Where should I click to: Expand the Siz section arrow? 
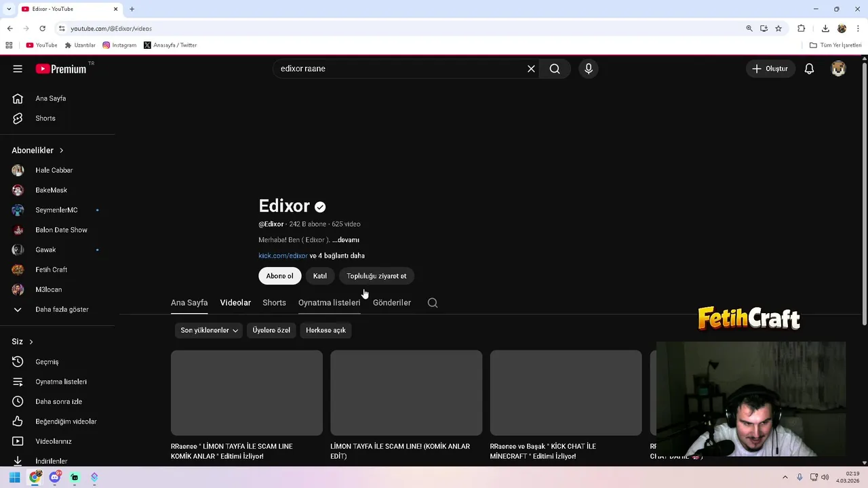coord(31,342)
